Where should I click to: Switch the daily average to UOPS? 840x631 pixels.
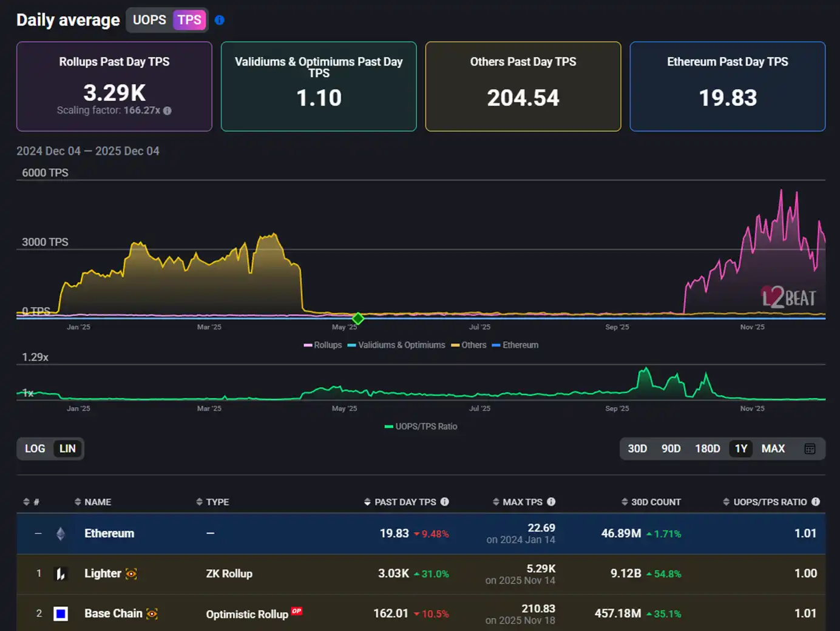coord(149,20)
